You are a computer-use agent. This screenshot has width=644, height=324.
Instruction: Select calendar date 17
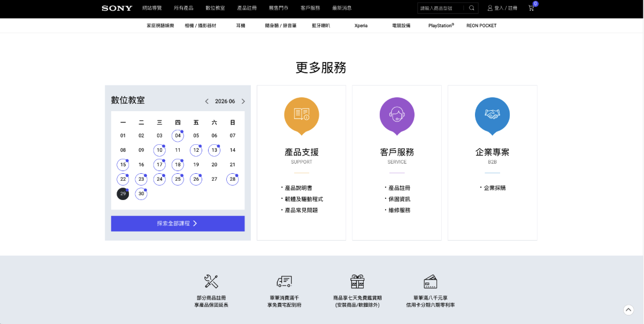(x=159, y=165)
